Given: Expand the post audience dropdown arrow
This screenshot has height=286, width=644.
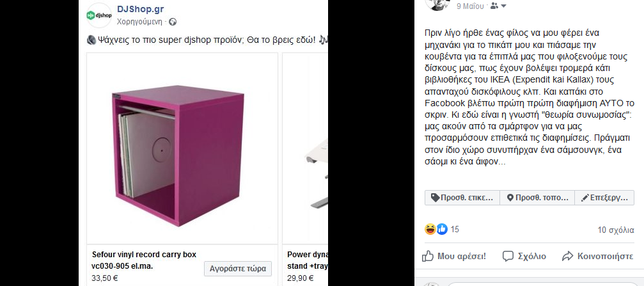Looking at the screenshot, I should 503,6.
